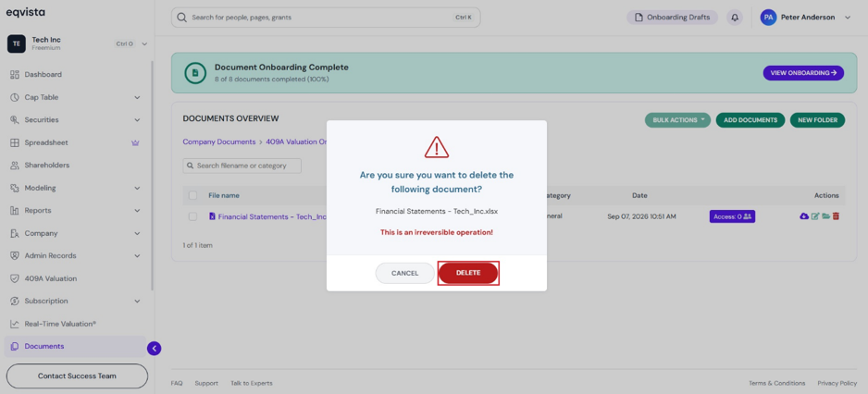Click 'This is an irreversible operation!' warning text
This screenshot has width=868, height=394.
point(436,232)
